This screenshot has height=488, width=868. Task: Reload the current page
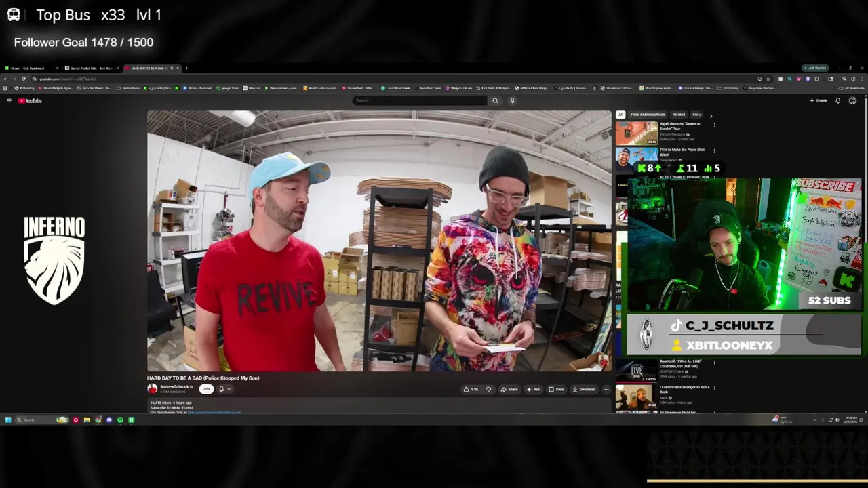24,79
